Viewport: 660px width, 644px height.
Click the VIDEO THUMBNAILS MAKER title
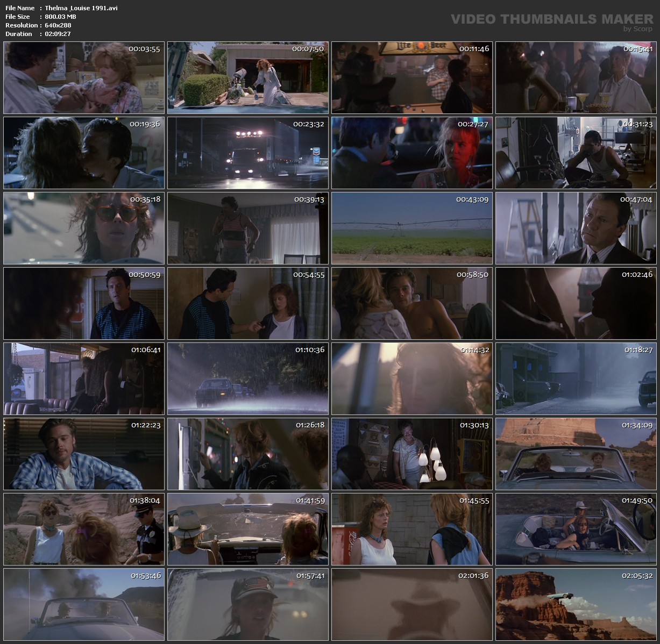point(552,19)
